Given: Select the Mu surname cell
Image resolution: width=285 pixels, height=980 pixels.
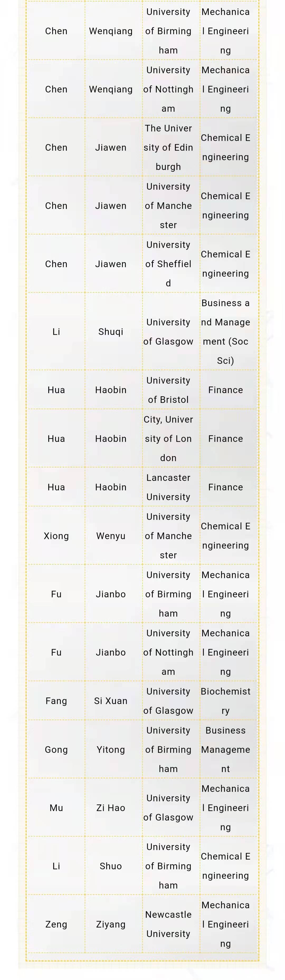Looking at the screenshot, I should point(56,808).
